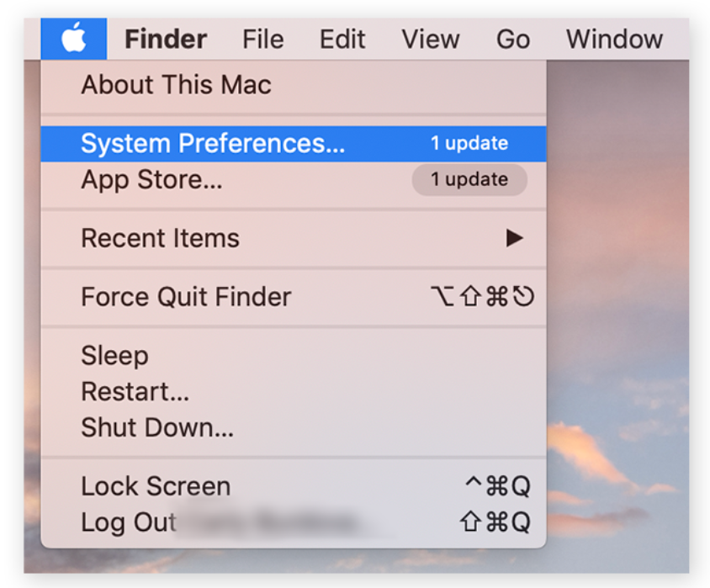Open System Preferences from Apple menu
Screen dimensions: 710x588
pos(213,143)
